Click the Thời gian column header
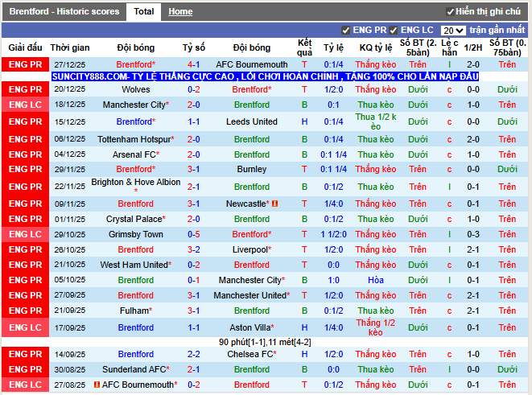Image resolution: width=532 pixels, height=395 pixels. [70, 47]
